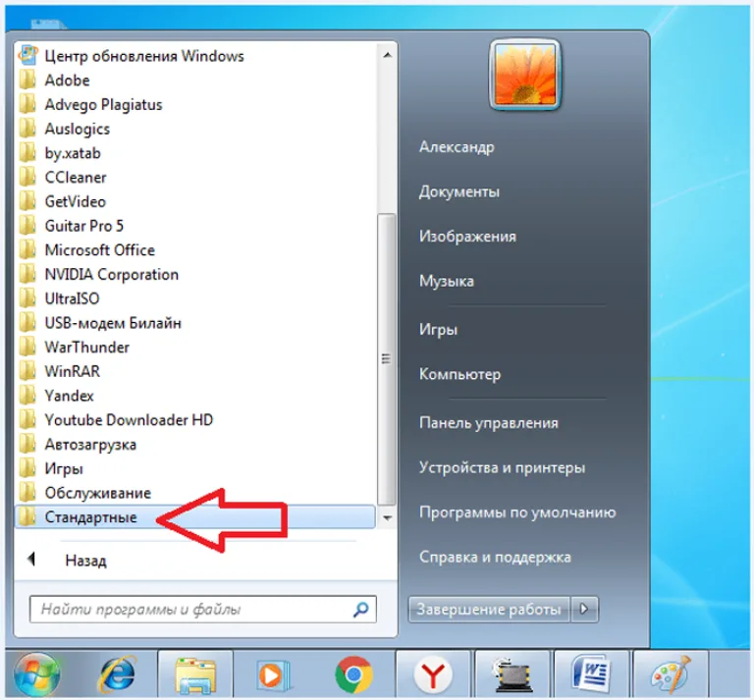The width and height of the screenshot is (754, 700).
Task: Expand the Автозагрузка folder
Action: tap(90, 445)
